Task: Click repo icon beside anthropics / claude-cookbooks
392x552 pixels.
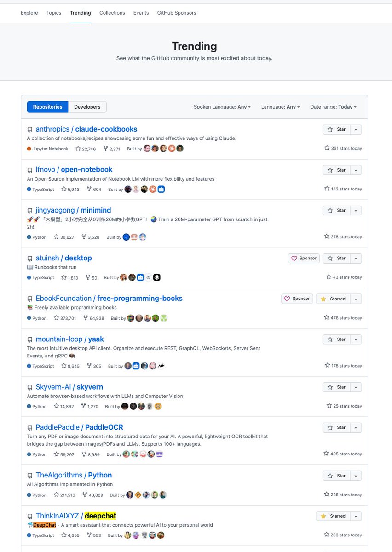Action: coord(30,130)
